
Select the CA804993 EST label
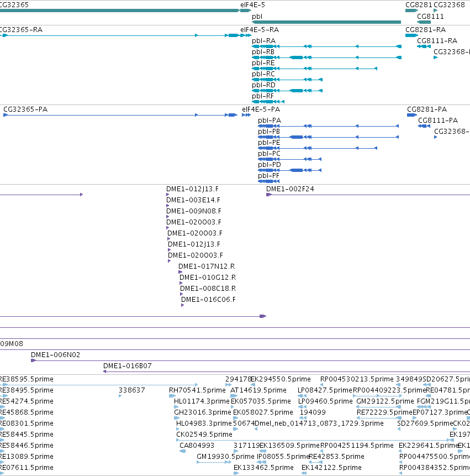197,446
